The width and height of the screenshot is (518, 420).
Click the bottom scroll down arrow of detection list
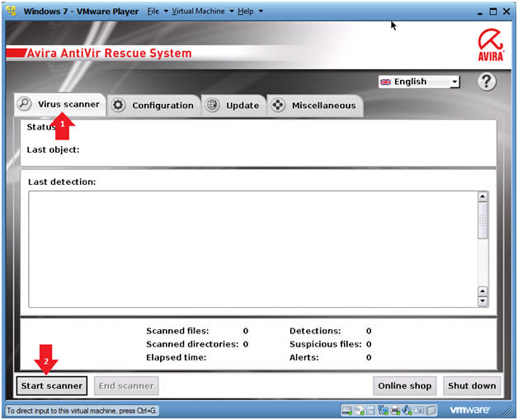[x=483, y=301]
